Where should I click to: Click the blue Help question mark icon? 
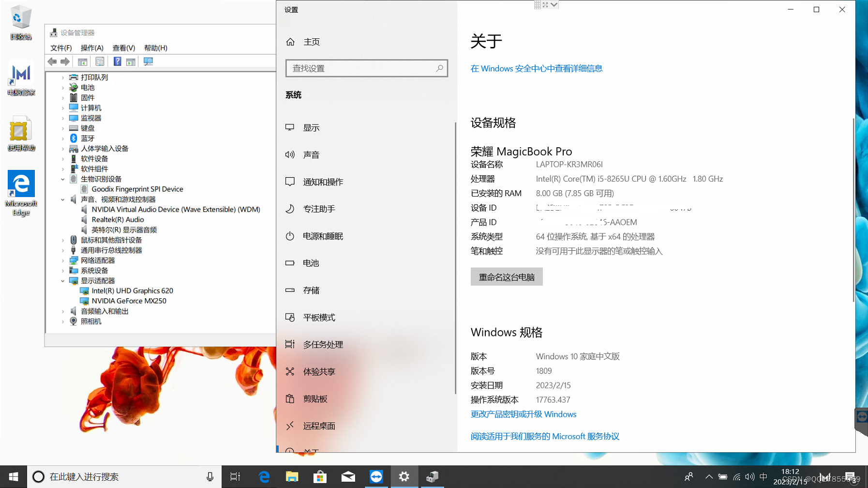[117, 61]
